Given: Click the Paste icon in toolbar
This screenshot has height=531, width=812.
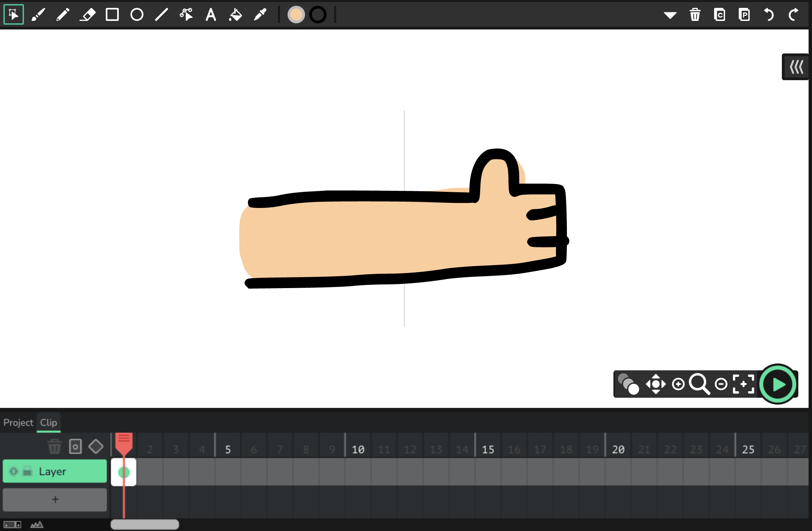Looking at the screenshot, I should point(744,14).
